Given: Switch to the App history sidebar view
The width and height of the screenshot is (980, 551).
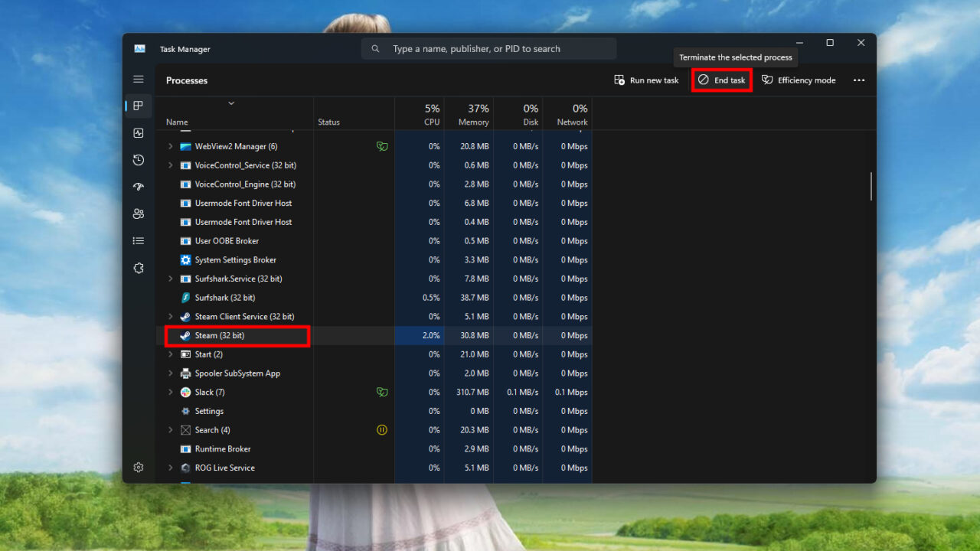Looking at the screenshot, I should click(139, 159).
